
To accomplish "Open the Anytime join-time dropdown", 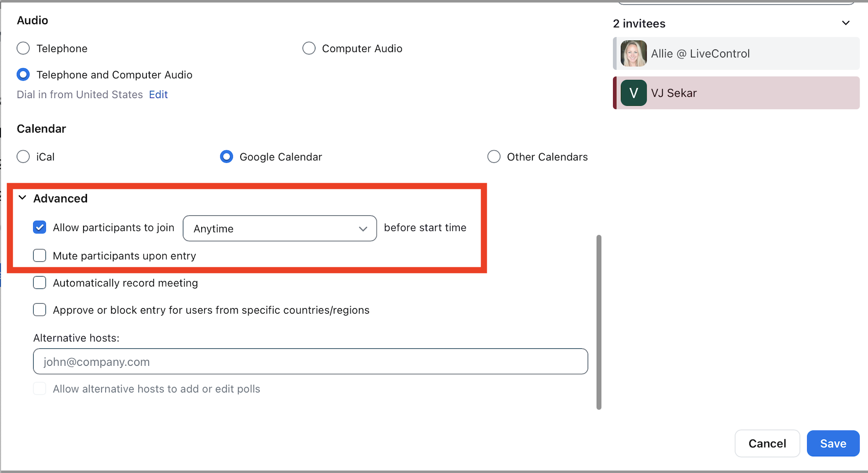I will 279,229.
